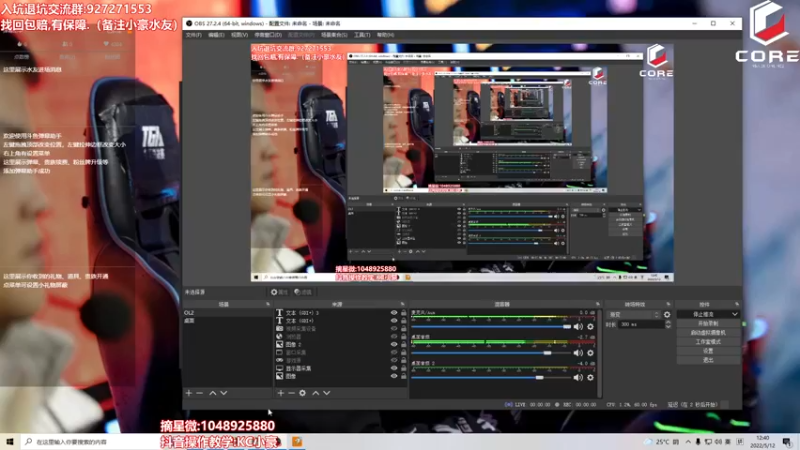Mute the 桌面音频 2 speaker icon

578,378
